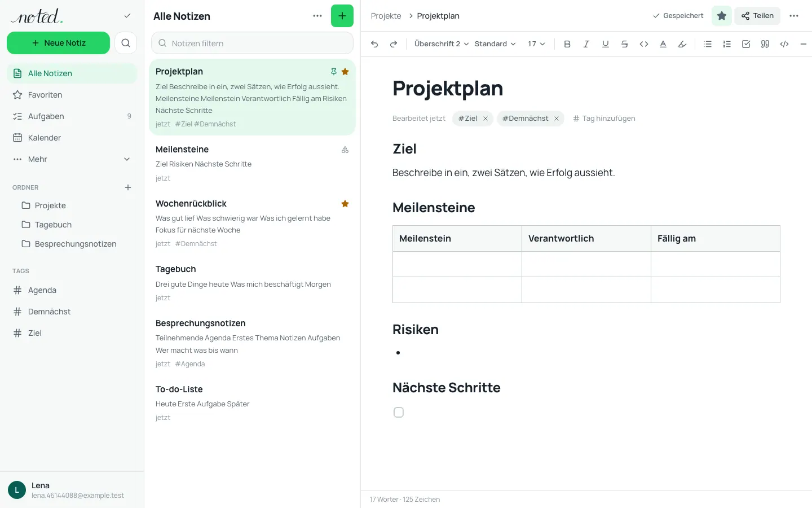The height and width of the screenshot is (508, 812).
Task: Expand the Mehr section in the sidebar
Action: pos(72,159)
